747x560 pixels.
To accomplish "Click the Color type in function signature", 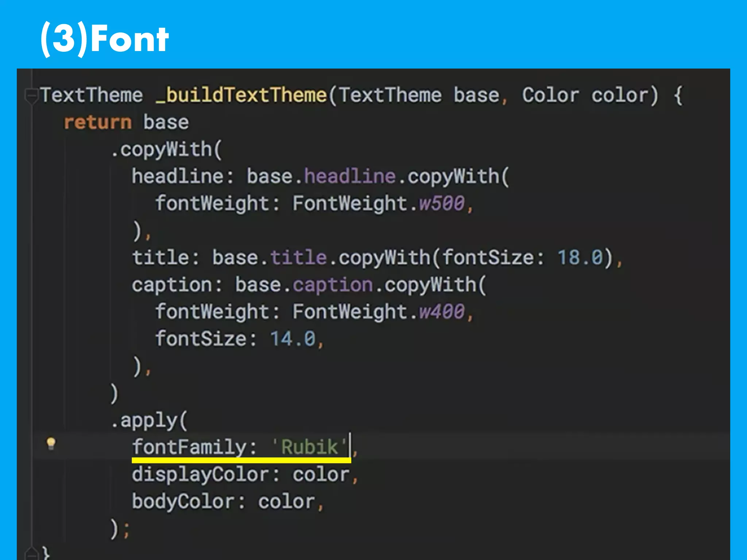I will pyautogui.click(x=550, y=95).
